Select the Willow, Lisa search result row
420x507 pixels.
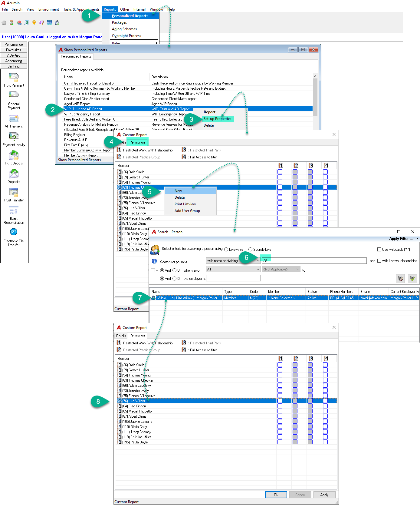click(284, 298)
